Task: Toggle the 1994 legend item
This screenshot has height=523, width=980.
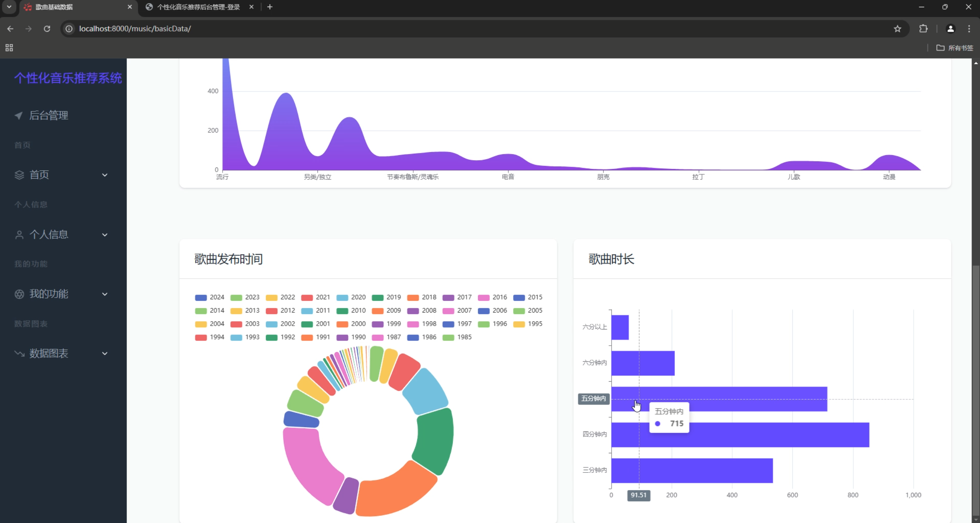Action: [x=209, y=338]
